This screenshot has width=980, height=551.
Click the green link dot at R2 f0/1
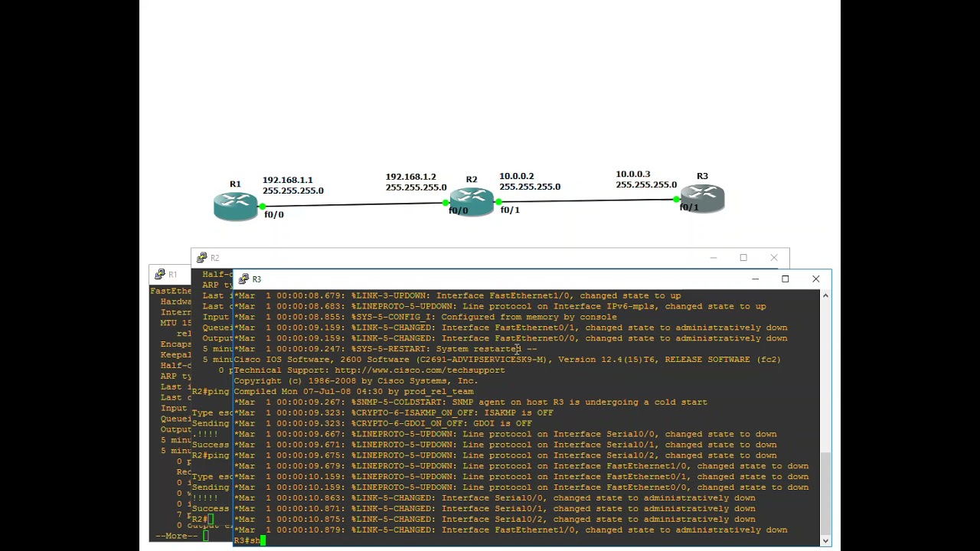tap(498, 203)
